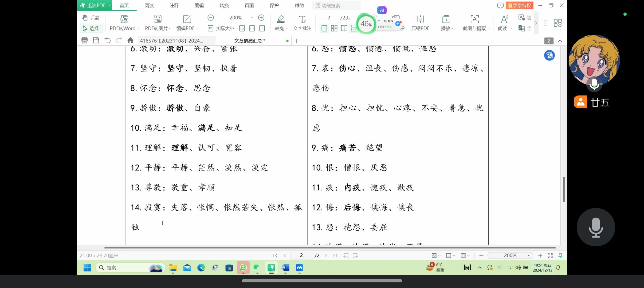Expand the 编辑PDF dropdown arrow

click(197, 29)
